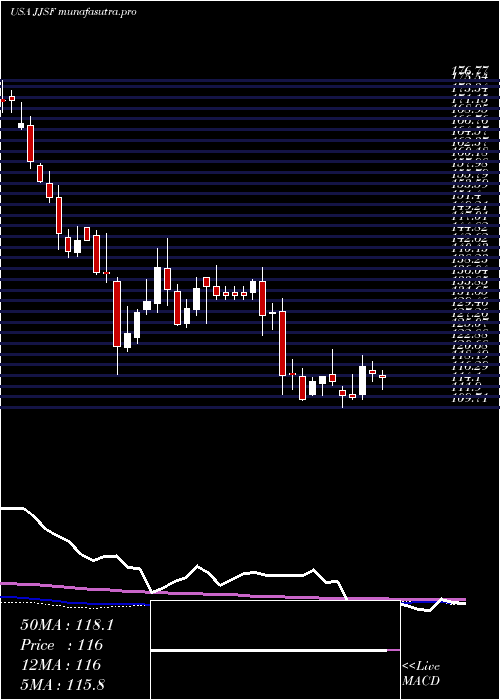Click the 109.71 bottom price-axis label

470,397
